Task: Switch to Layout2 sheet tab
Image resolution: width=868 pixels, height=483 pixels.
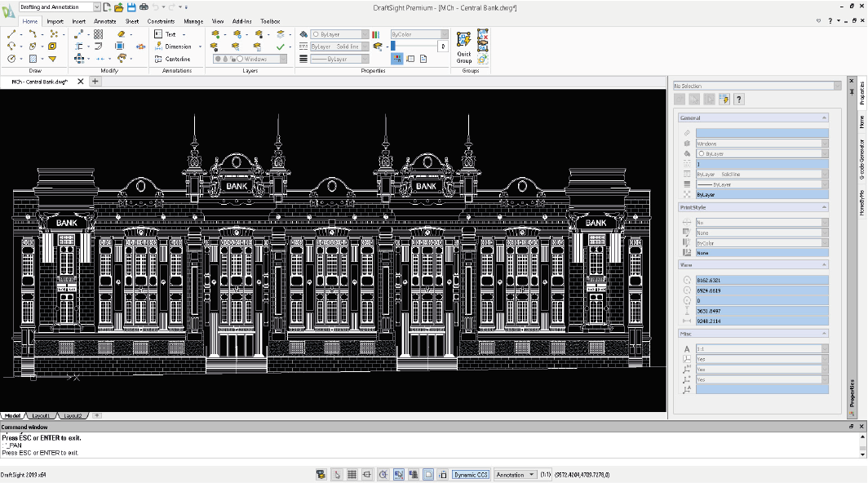Action: (73, 415)
